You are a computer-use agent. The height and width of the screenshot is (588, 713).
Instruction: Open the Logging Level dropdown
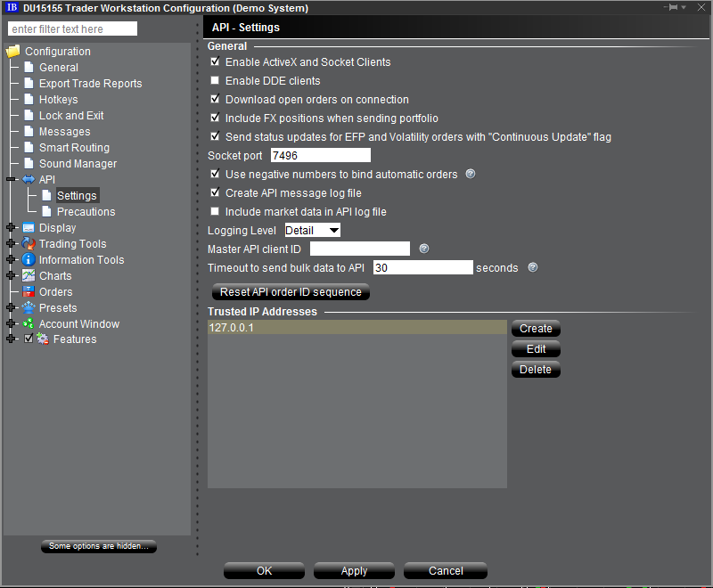click(313, 231)
